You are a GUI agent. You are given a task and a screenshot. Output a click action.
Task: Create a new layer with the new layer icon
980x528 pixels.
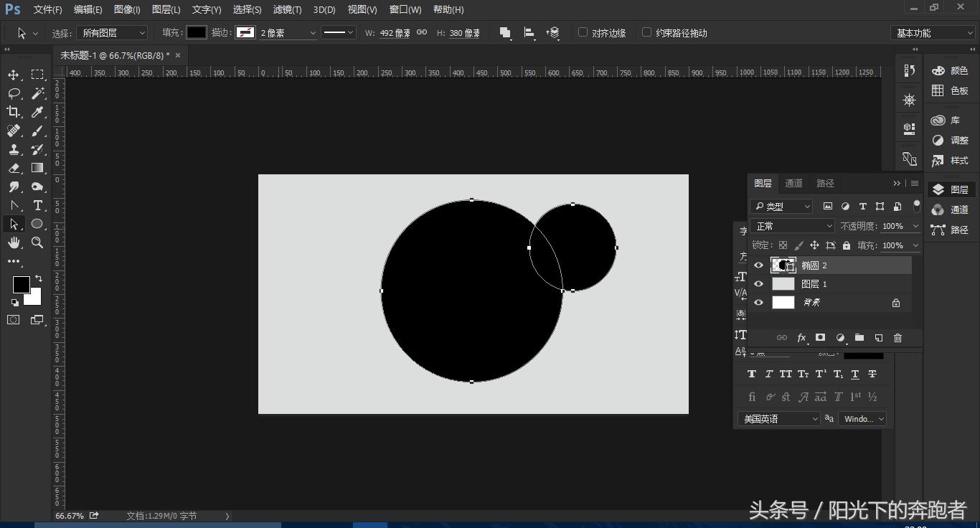tap(878, 338)
